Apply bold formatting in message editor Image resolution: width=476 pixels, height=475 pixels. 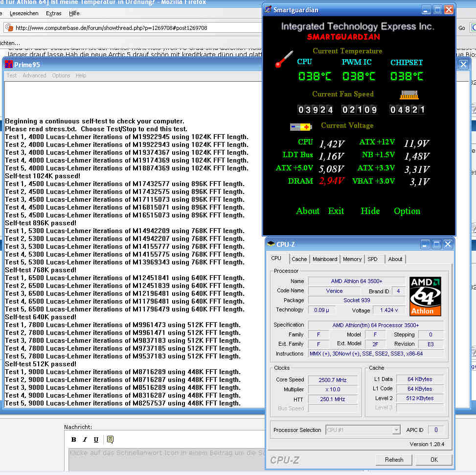(x=73, y=439)
